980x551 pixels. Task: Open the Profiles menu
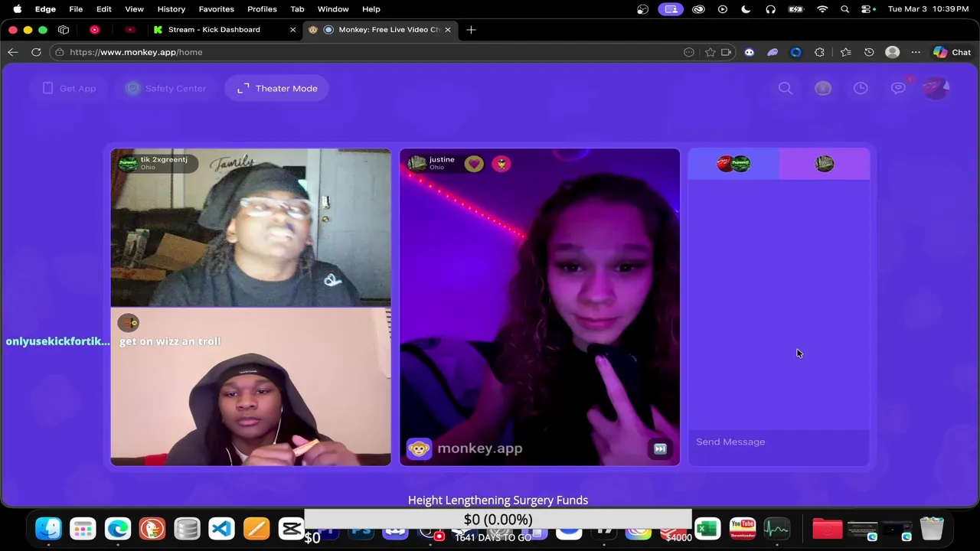262,9
